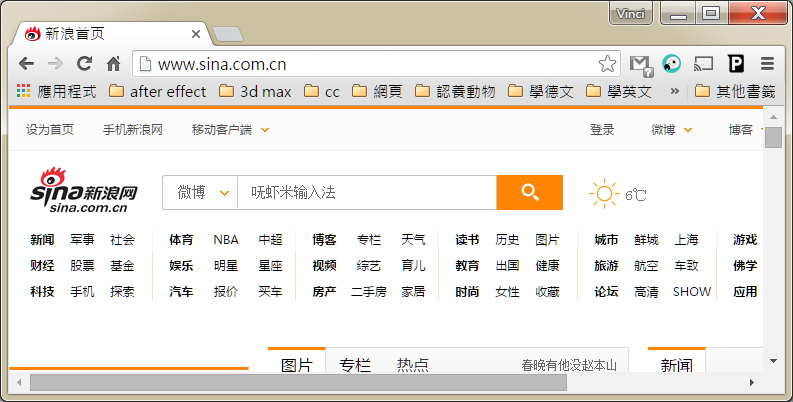
Task: Go to the 军事 channel
Action: (82, 240)
